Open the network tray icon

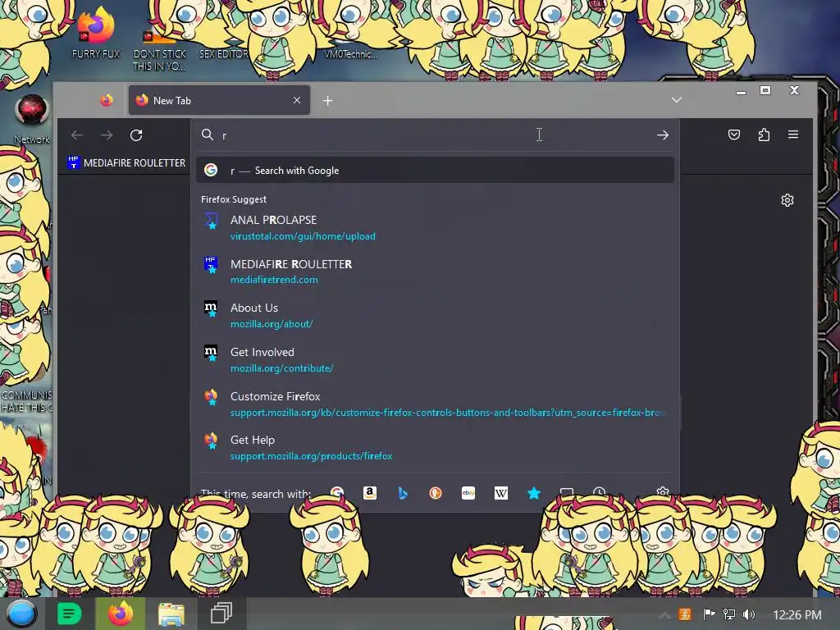(729, 614)
